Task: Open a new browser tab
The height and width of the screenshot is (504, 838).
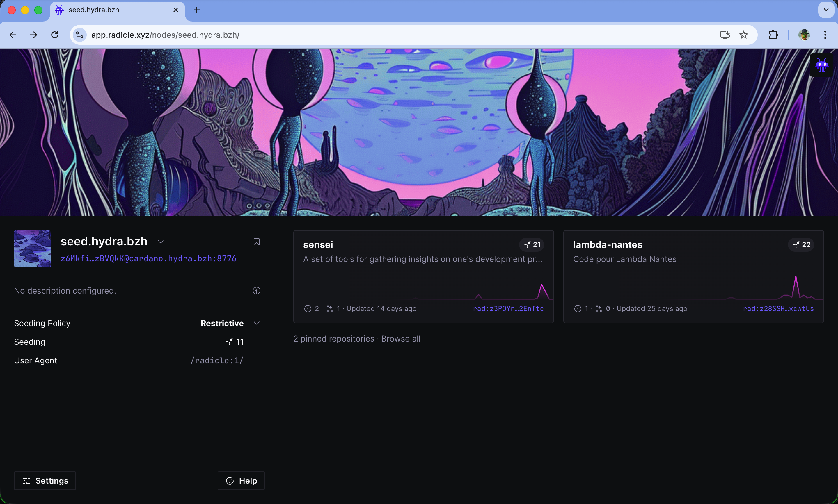Action: pyautogui.click(x=196, y=10)
